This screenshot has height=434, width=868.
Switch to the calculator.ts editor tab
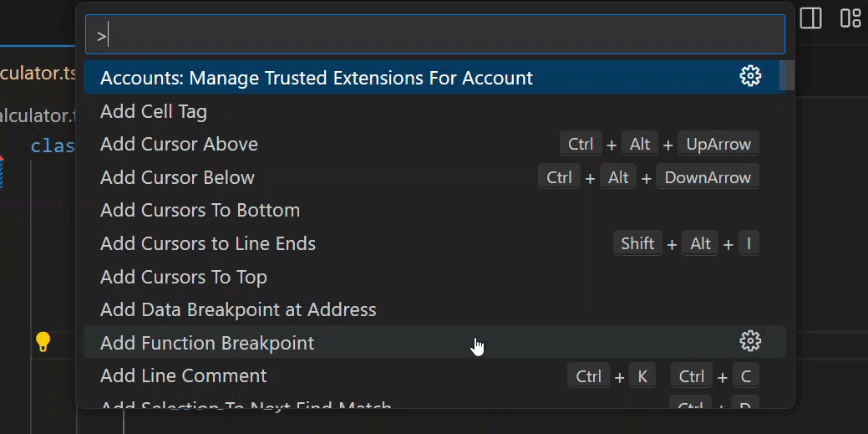[38, 73]
